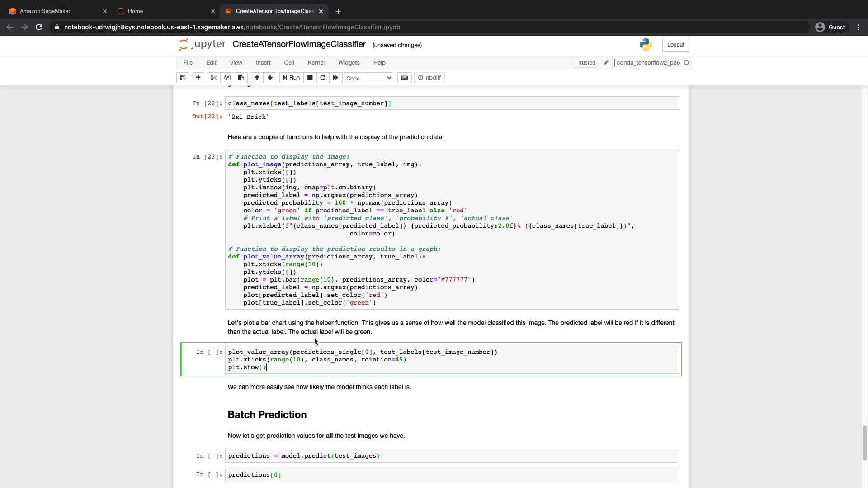
Task: Click the Logout button
Action: point(675,45)
